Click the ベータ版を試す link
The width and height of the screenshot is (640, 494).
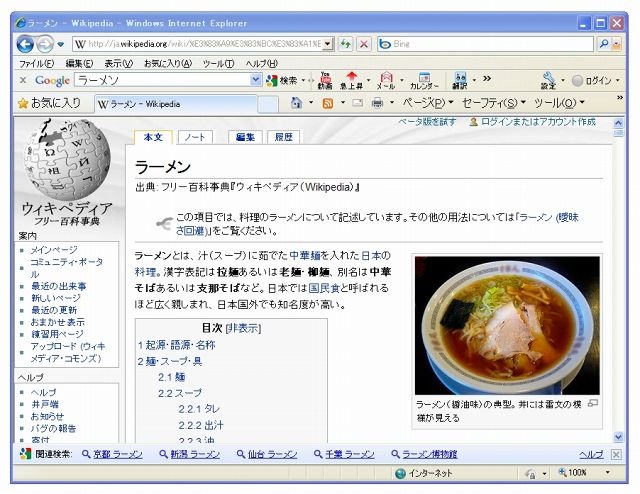[x=427, y=122]
